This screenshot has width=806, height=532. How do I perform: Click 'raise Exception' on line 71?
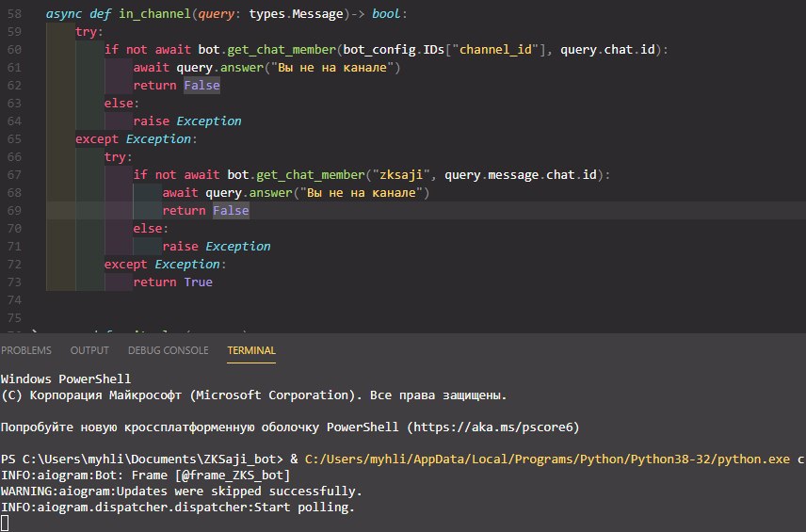(217, 246)
